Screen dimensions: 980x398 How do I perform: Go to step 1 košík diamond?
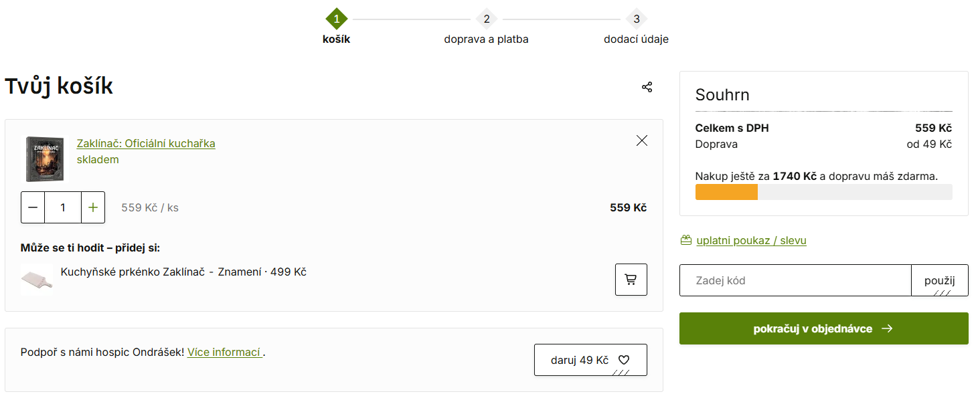(x=336, y=19)
